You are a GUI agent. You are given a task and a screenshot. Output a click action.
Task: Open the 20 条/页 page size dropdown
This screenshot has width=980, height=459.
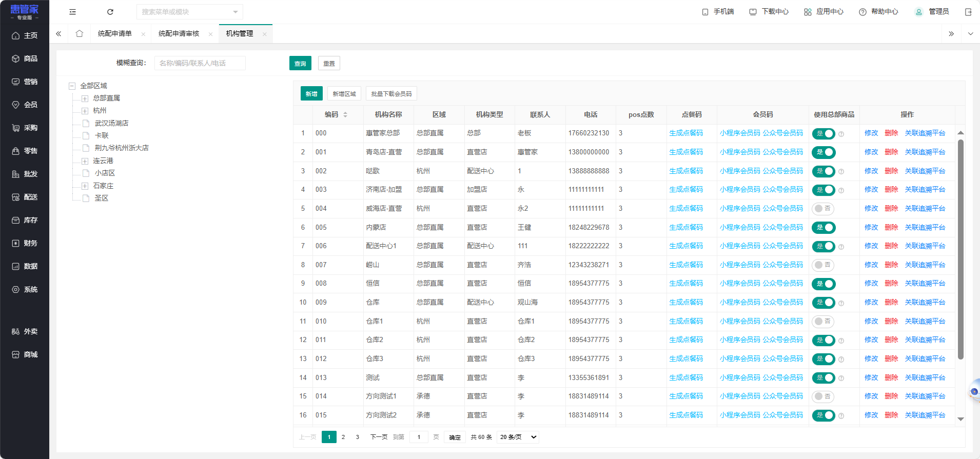click(x=518, y=437)
